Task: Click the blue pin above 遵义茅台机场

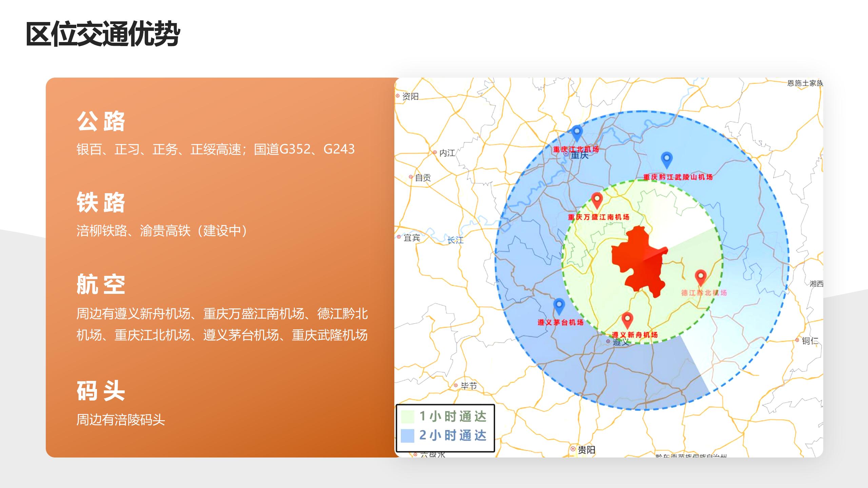Action: click(559, 305)
